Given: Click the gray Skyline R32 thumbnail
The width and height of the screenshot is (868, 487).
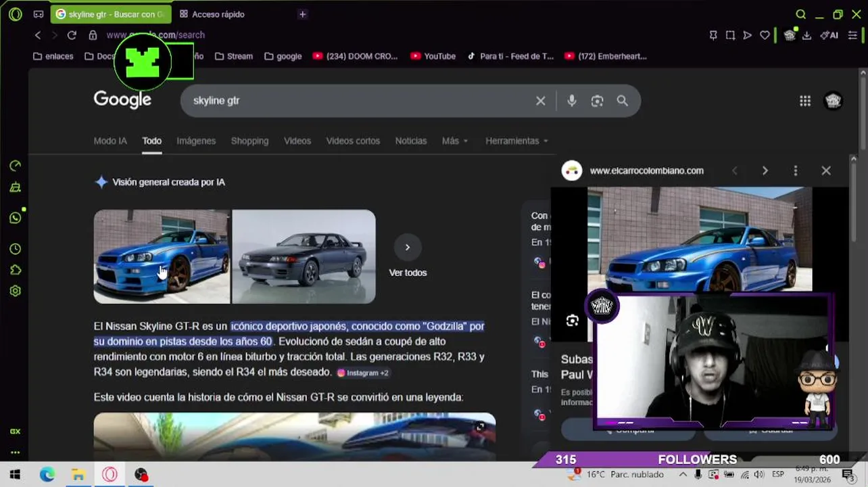Looking at the screenshot, I should click(304, 256).
